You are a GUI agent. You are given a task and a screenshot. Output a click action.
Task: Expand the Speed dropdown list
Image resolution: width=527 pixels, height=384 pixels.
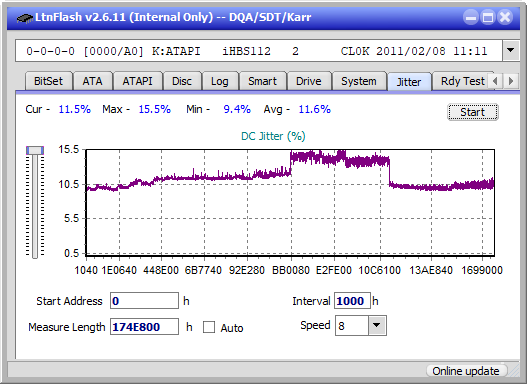[x=377, y=325]
